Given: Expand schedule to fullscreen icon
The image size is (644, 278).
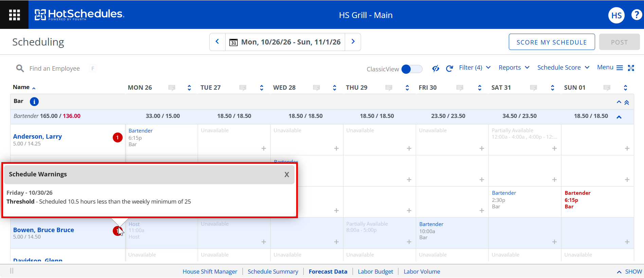Looking at the screenshot, I should [631, 68].
